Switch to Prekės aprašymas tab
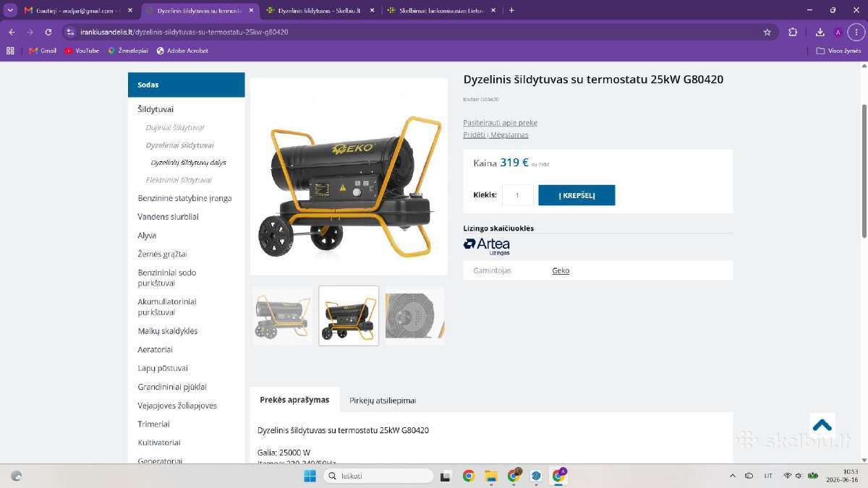The width and height of the screenshot is (868, 488). click(x=294, y=400)
